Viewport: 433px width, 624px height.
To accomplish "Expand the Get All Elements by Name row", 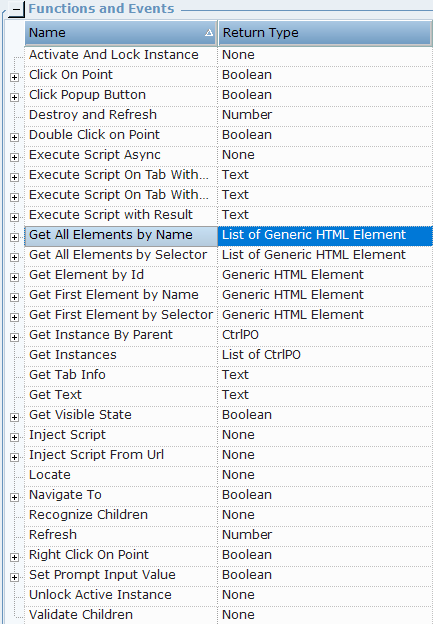I will [x=14, y=237].
